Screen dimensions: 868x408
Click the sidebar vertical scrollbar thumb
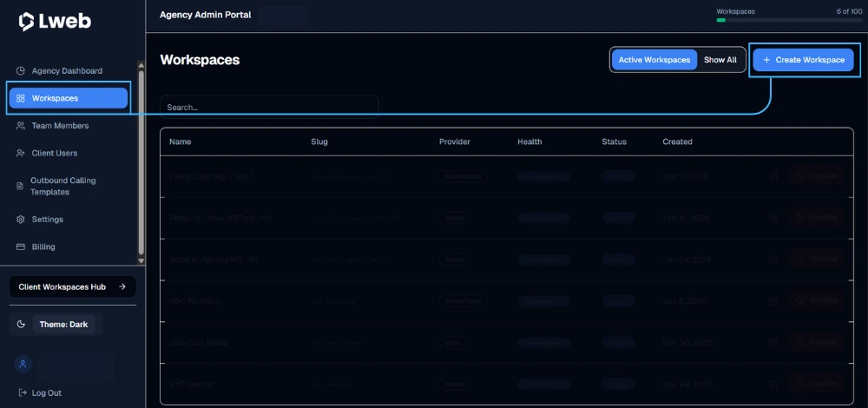click(141, 162)
